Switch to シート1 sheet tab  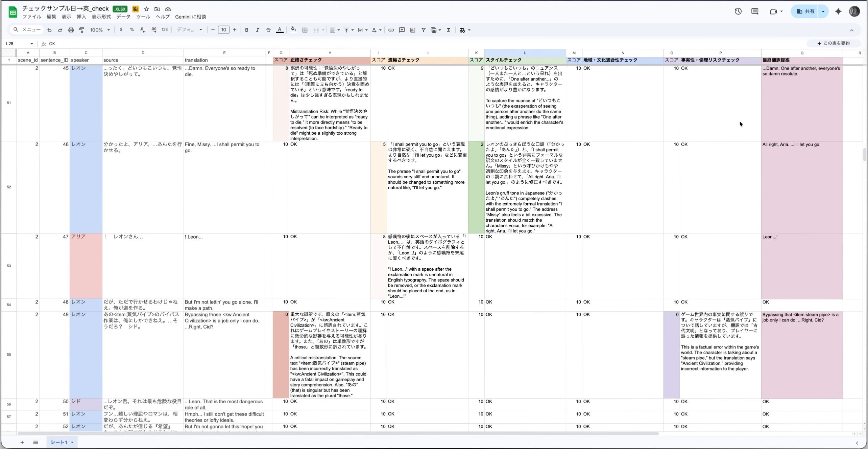(59, 442)
